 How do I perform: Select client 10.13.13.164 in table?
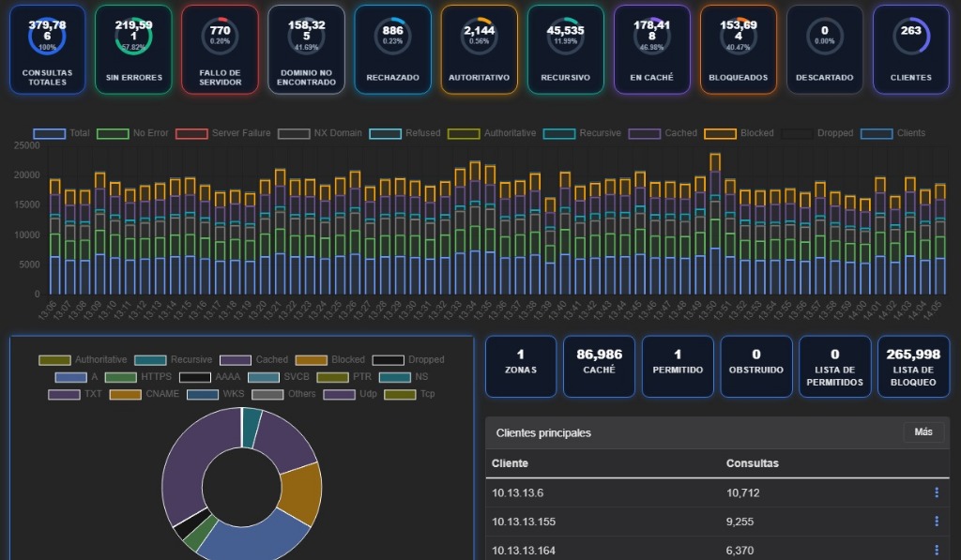pos(524,551)
